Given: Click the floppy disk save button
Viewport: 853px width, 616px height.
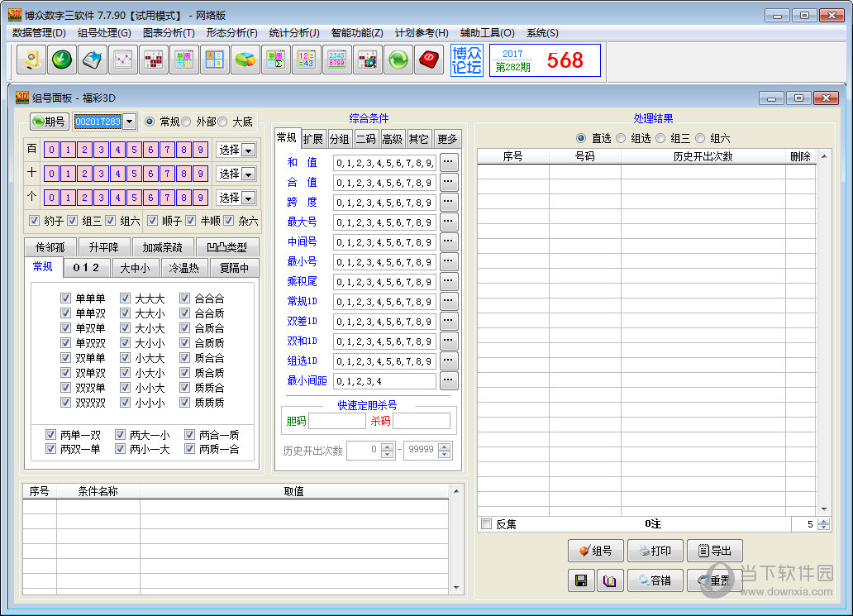Looking at the screenshot, I should pos(581,580).
